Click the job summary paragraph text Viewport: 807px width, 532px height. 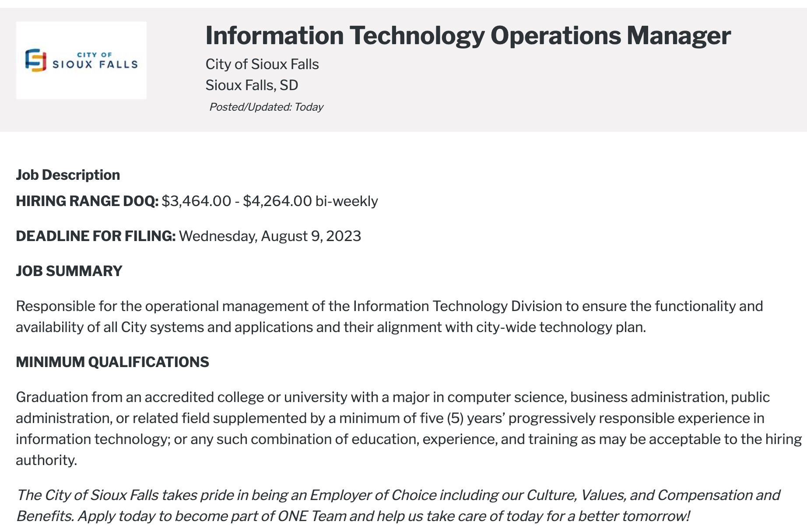[389, 317]
